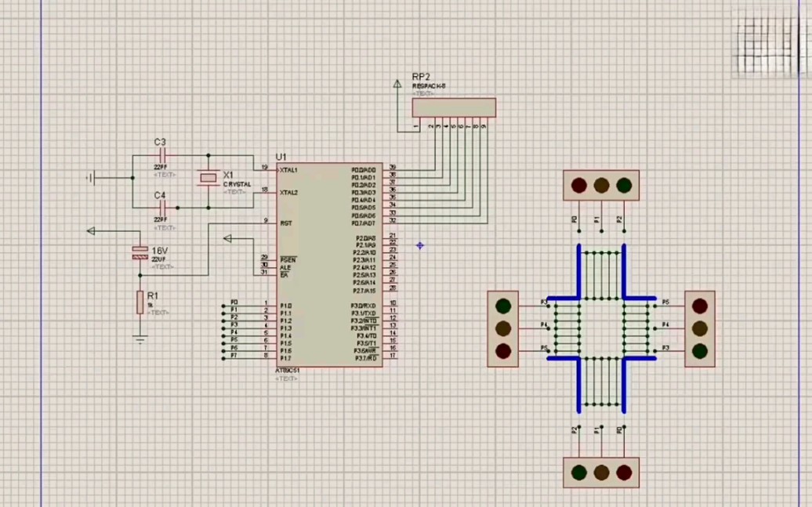Select capacitor C3 symbol
The height and width of the screenshot is (507, 812).
click(x=161, y=154)
